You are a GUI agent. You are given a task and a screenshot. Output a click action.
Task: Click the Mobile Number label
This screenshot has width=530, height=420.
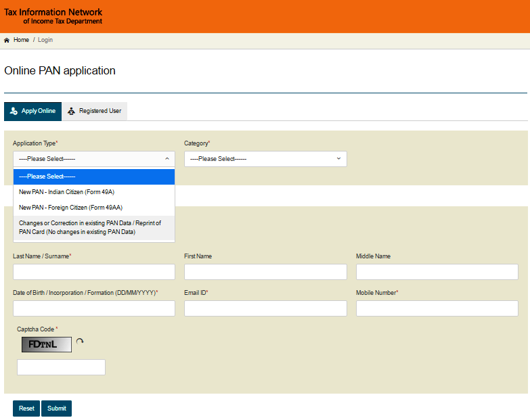[x=377, y=293]
